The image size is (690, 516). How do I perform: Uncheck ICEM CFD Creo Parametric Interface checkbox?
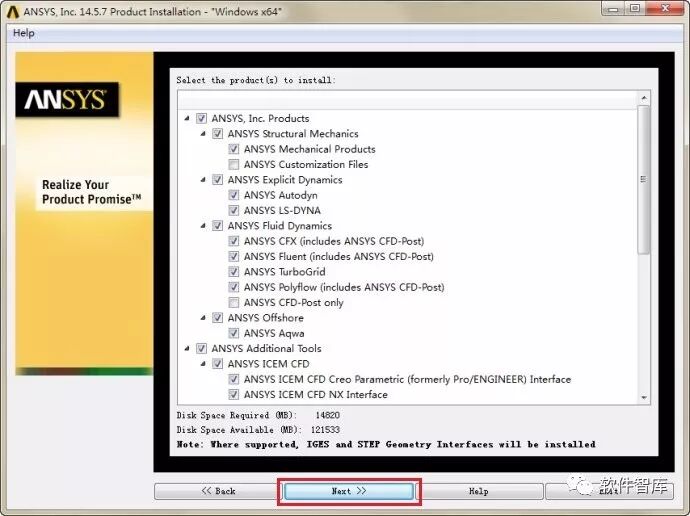(x=234, y=379)
